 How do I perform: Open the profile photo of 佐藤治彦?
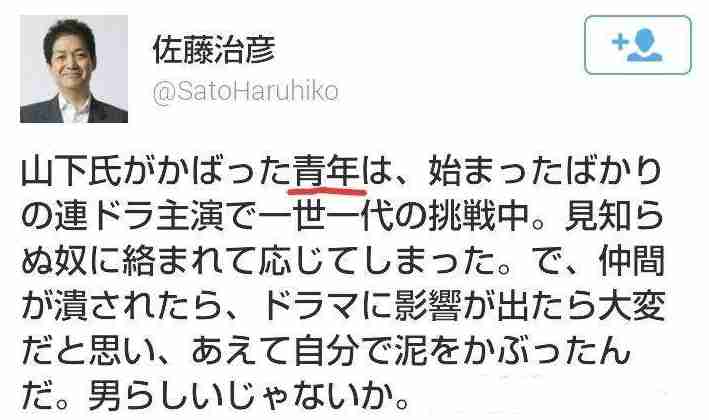click(74, 69)
